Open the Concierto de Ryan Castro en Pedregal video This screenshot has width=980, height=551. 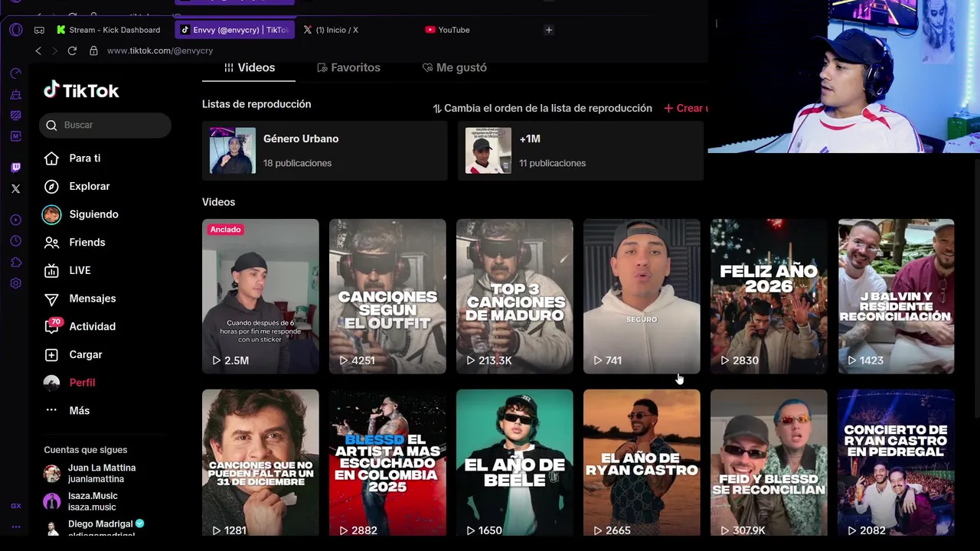coord(896,463)
